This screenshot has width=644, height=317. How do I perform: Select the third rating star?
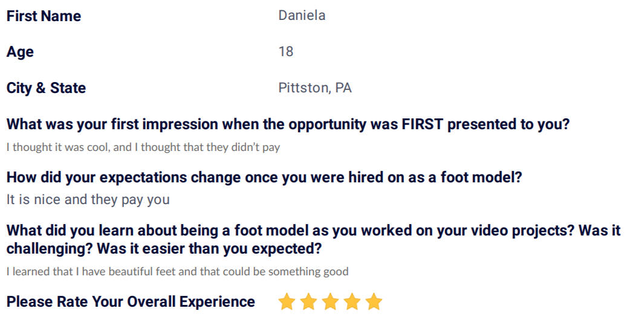[330, 301]
